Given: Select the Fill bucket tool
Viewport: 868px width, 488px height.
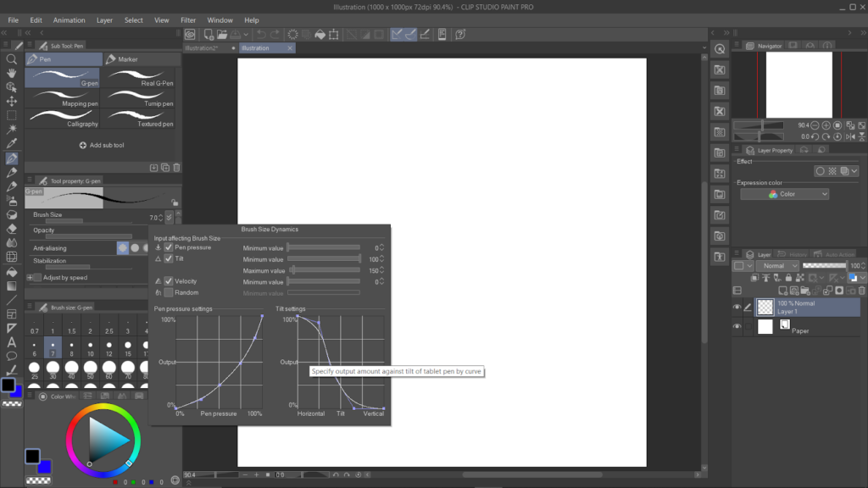Looking at the screenshot, I should pyautogui.click(x=11, y=272).
